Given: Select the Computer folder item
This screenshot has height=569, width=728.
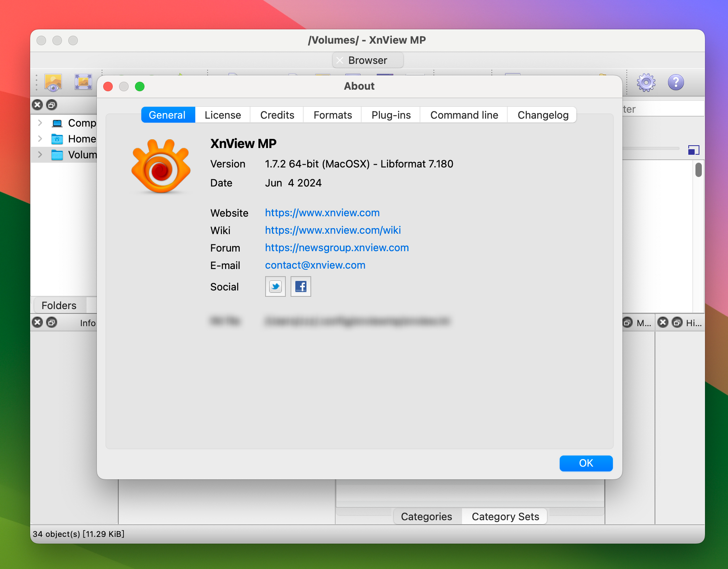Looking at the screenshot, I should click(x=74, y=123).
